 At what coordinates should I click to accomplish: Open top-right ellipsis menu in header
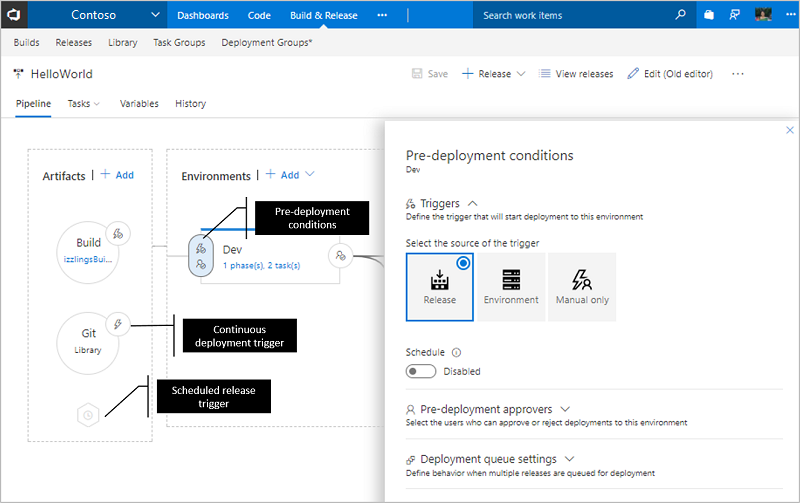790,15
